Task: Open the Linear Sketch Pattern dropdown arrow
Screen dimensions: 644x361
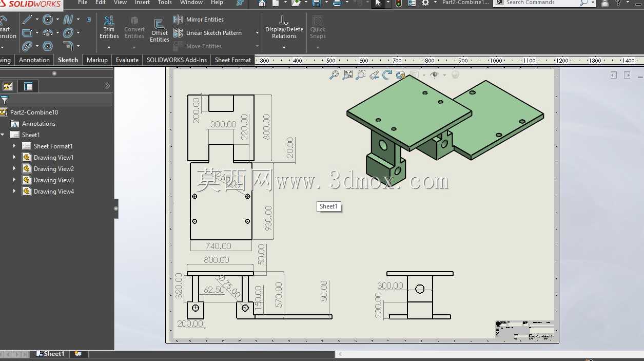Action: 257,33
